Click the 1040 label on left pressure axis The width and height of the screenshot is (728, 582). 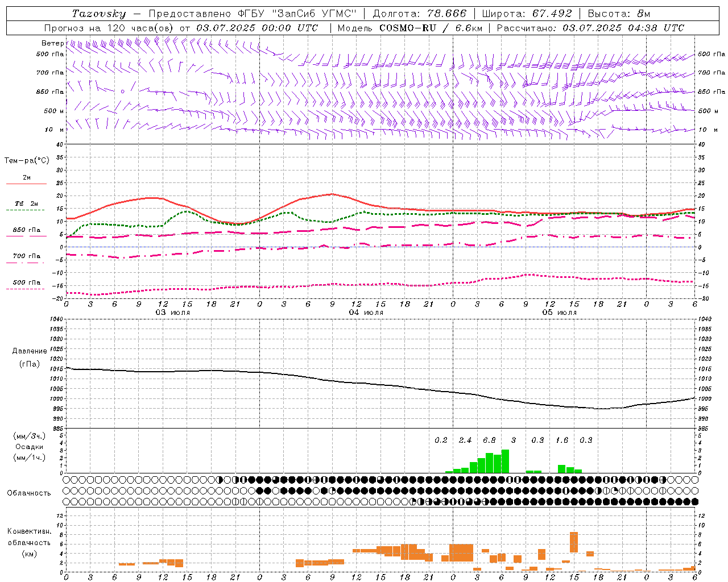coord(55,319)
